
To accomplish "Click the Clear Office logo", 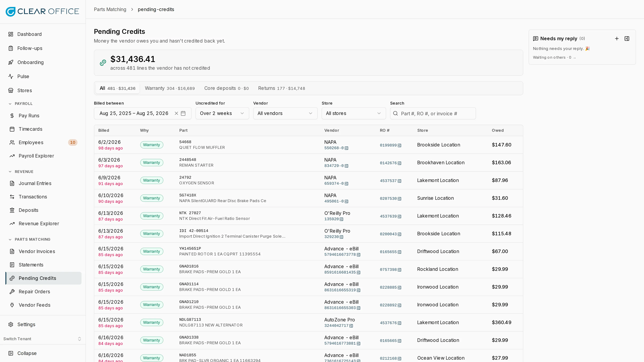I will pos(42,12).
